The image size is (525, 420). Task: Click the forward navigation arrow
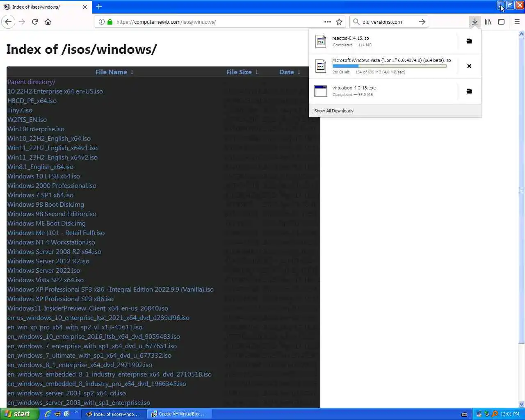22,22
